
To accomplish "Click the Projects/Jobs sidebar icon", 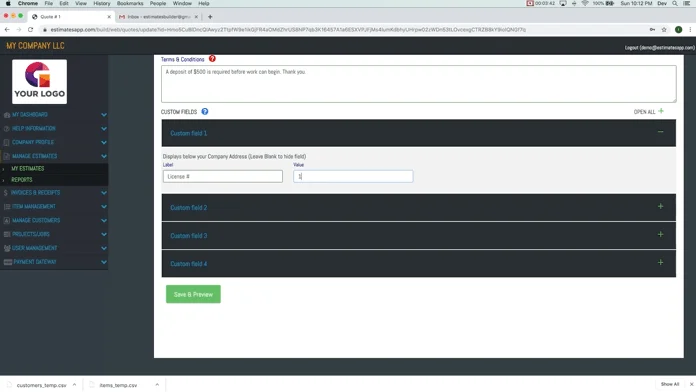I will click(7, 234).
